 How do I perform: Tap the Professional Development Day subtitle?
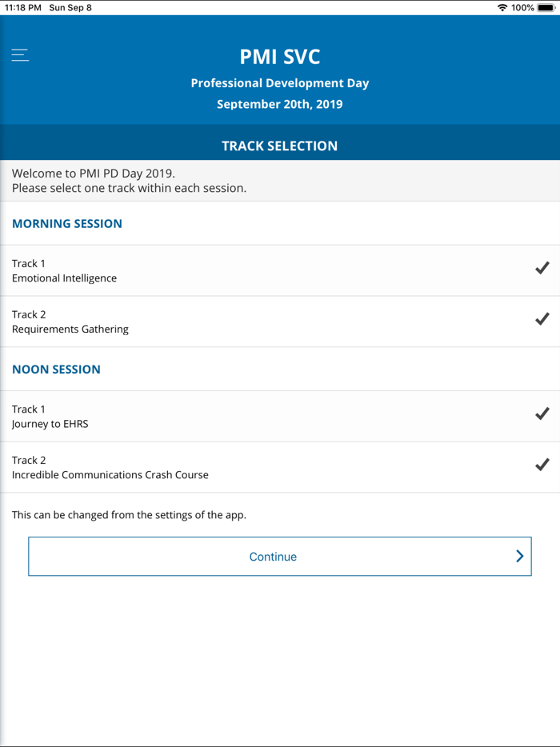[280, 83]
